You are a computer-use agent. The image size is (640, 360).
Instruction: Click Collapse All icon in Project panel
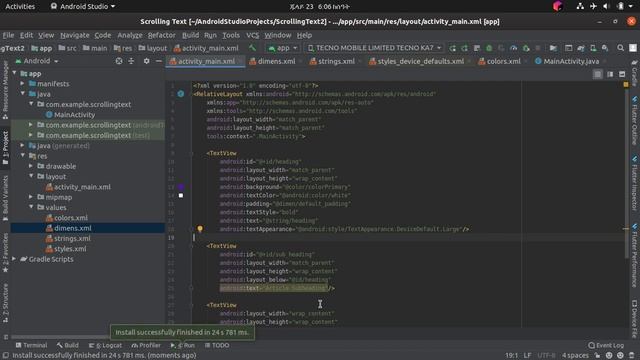click(131, 61)
